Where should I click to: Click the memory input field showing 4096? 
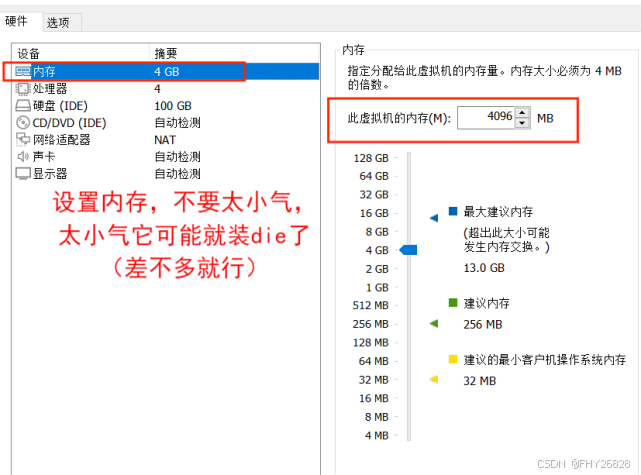[x=486, y=118]
